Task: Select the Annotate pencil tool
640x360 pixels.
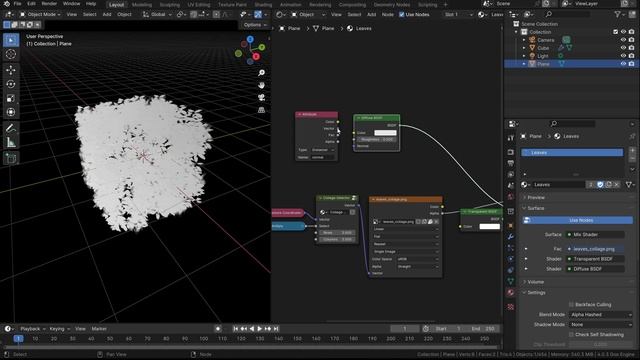Action: click(11, 128)
